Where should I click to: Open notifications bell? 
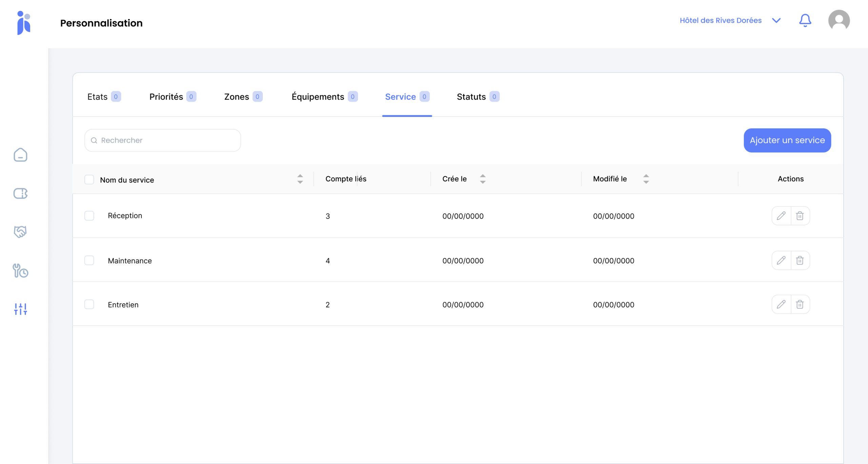pyautogui.click(x=805, y=21)
